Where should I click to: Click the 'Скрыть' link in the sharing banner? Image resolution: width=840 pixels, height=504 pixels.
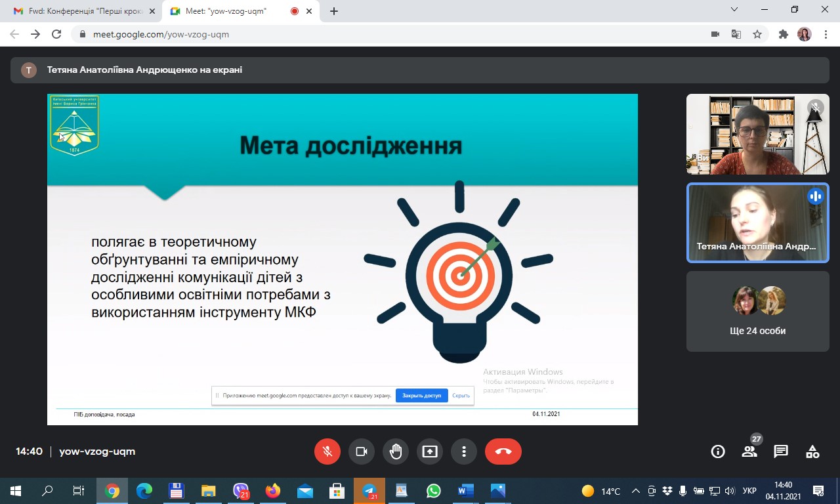tap(461, 395)
